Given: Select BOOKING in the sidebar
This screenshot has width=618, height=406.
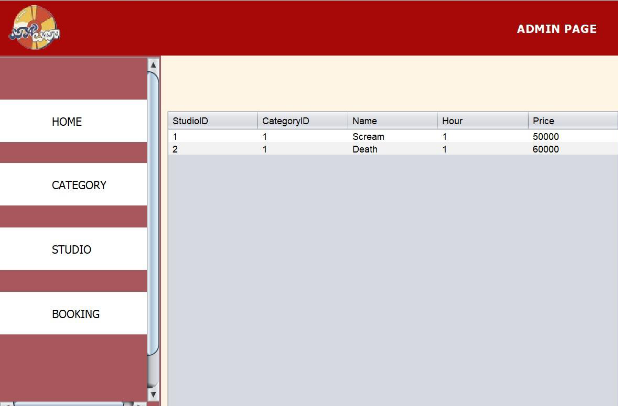Looking at the screenshot, I should 75,314.
